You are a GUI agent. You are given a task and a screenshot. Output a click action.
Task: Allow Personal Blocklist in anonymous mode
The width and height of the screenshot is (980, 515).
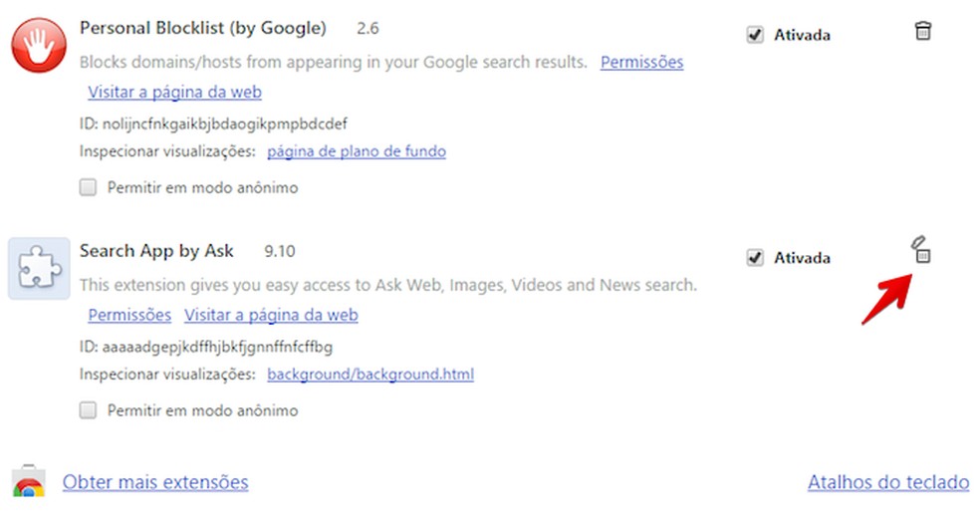[89, 186]
